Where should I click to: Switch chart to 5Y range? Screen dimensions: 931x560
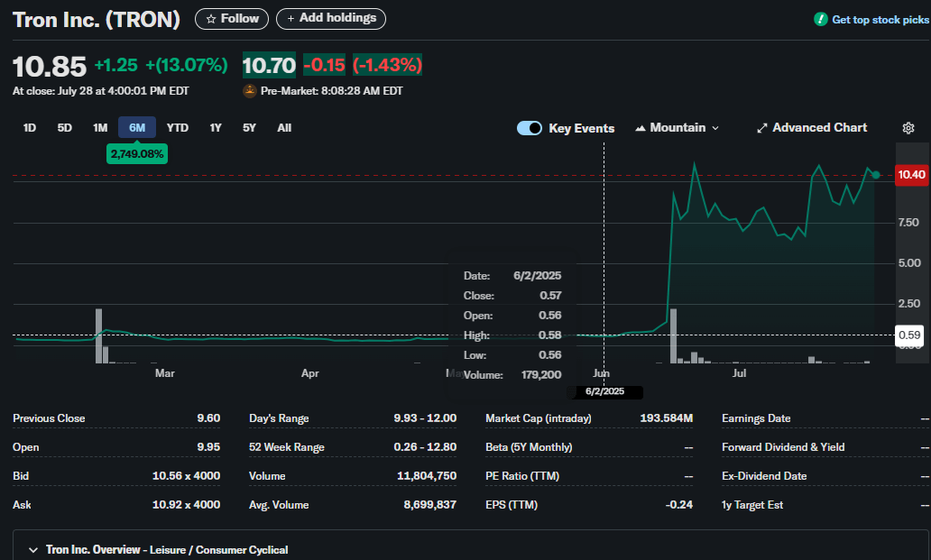[x=249, y=127]
